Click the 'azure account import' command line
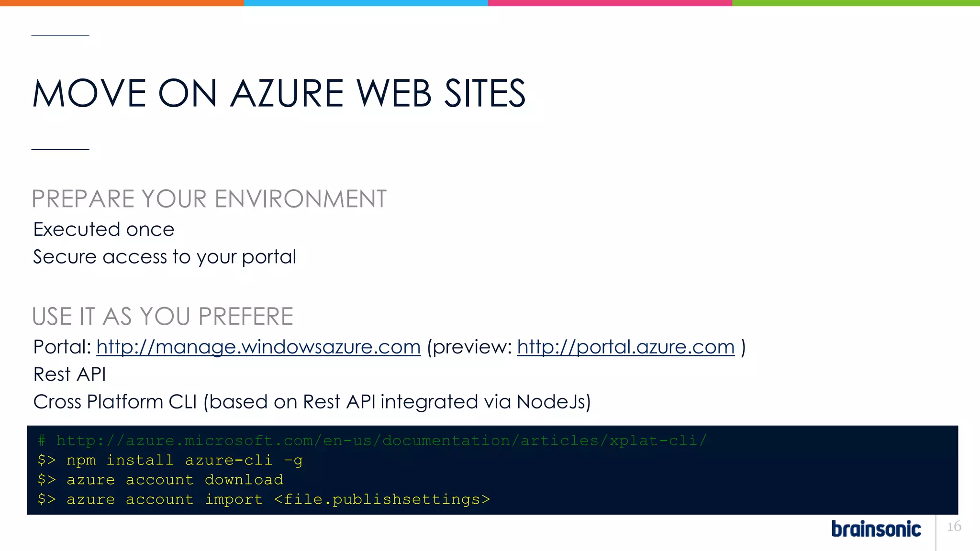 tap(264, 500)
